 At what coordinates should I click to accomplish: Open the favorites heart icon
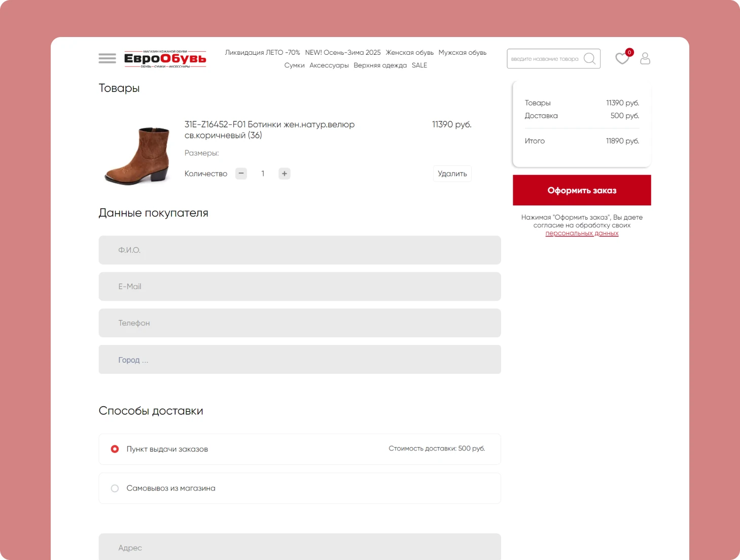coord(622,59)
